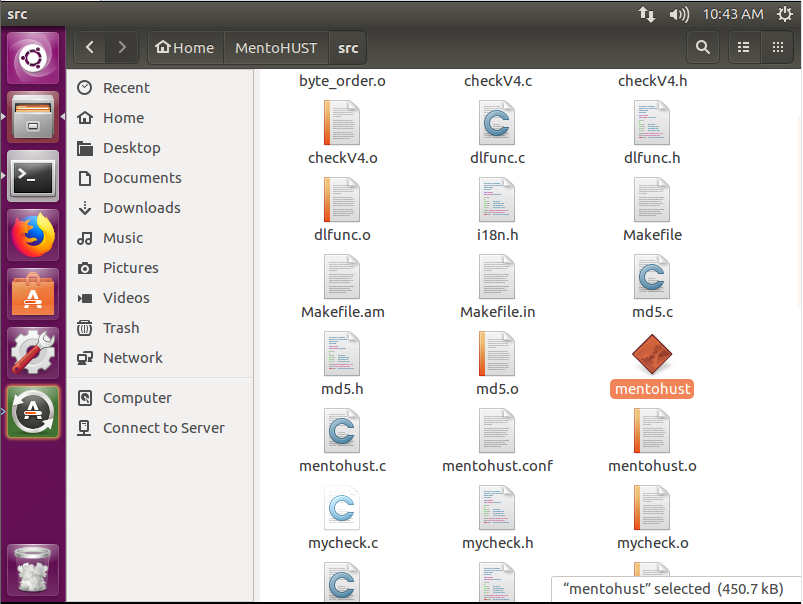This screenshot has height=604, width=803.
Task: Select the mentohust.conf file
Action: coord(497,432)
